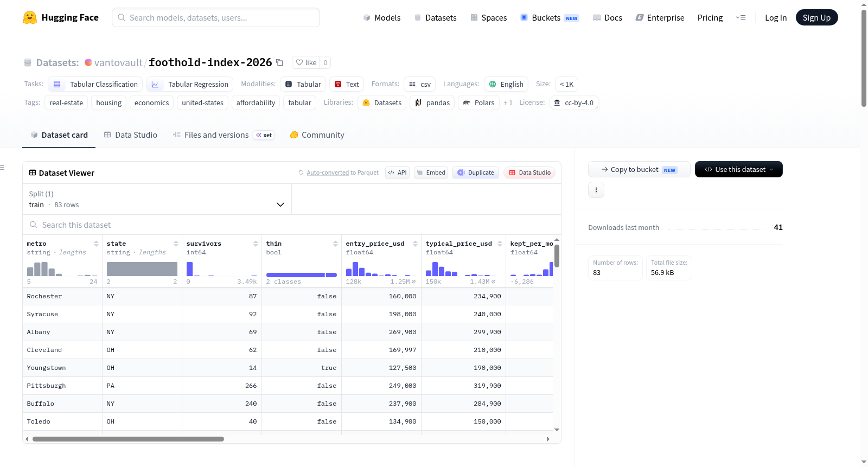This screenshot has height=467, width=868.
Task: Select the English language tag
Action: (x=506, y=84)
